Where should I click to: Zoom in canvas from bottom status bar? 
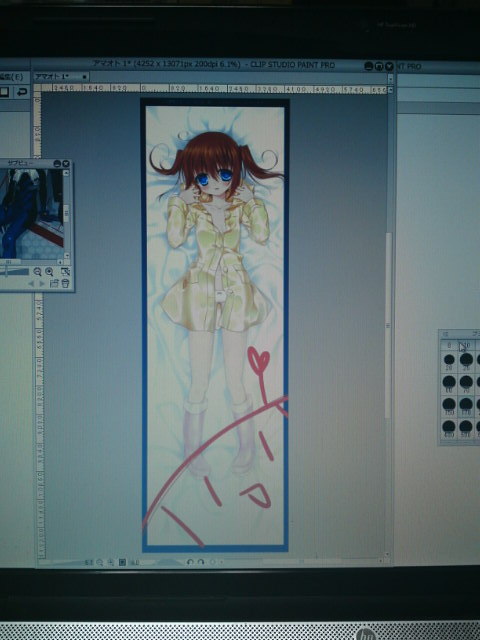111,562
